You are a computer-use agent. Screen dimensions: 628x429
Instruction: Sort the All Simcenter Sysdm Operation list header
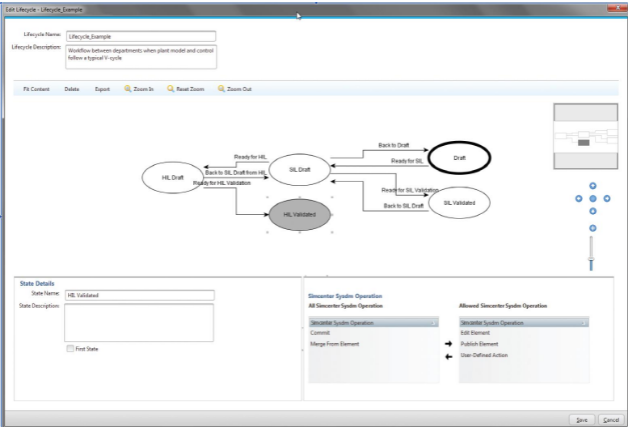(x=372, y=323)
